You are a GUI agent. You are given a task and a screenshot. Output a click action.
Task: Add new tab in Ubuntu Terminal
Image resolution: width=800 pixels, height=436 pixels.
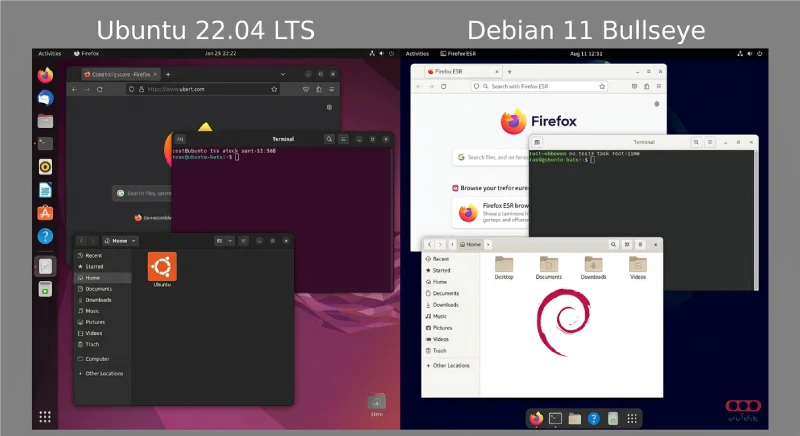pos(180,139)
